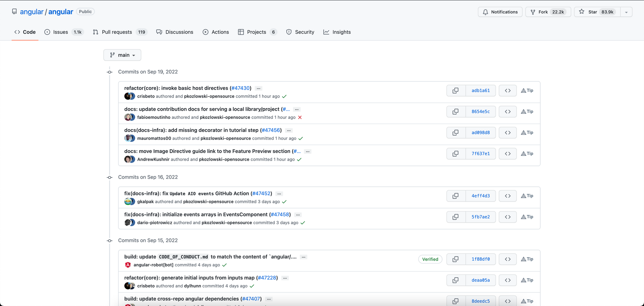Copy full SHA for commit ad098d8

(x=456, y=132)
